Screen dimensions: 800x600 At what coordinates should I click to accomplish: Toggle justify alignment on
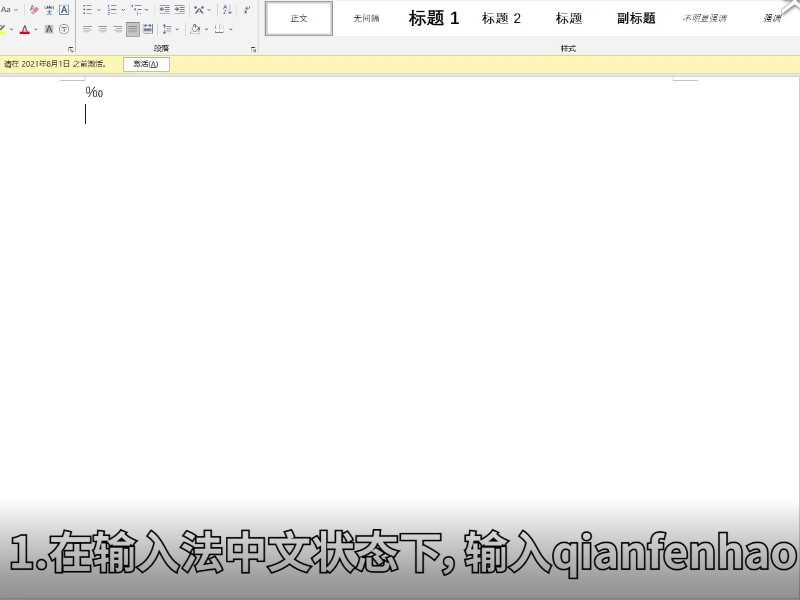131,29
